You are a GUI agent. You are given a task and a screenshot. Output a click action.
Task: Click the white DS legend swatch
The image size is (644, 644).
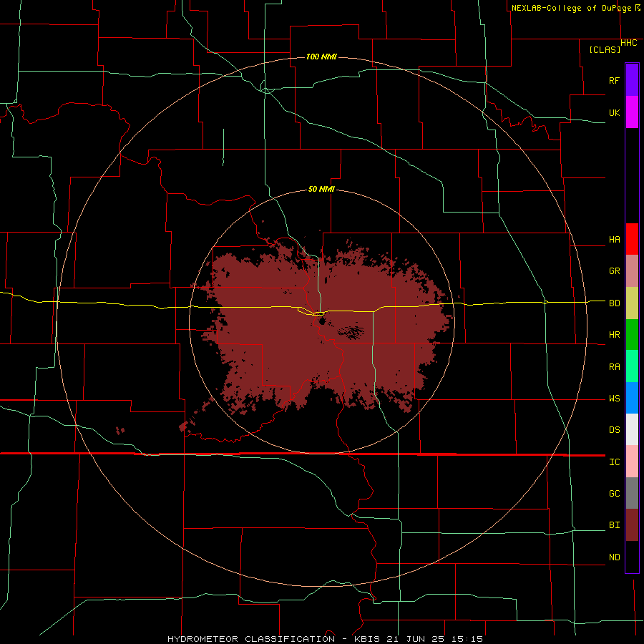632,429
